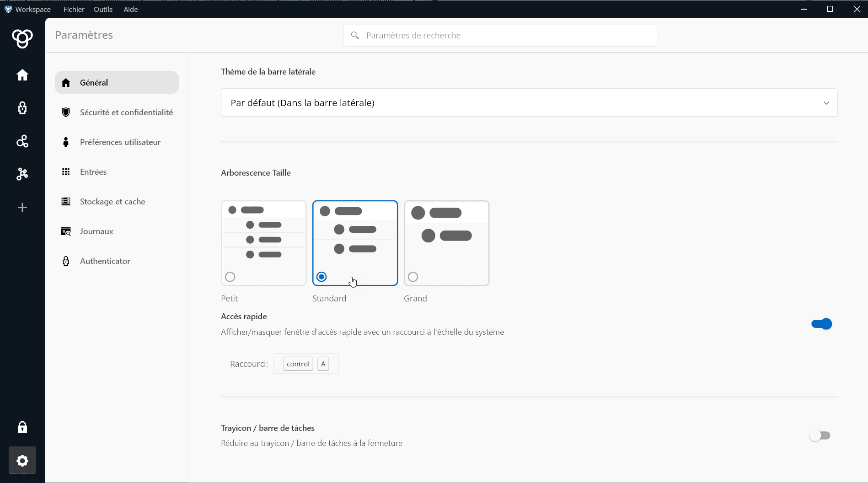Click the control A shortcut field
Image resolution: width=868 pixels, height=483 pixels.
[306, 364]
